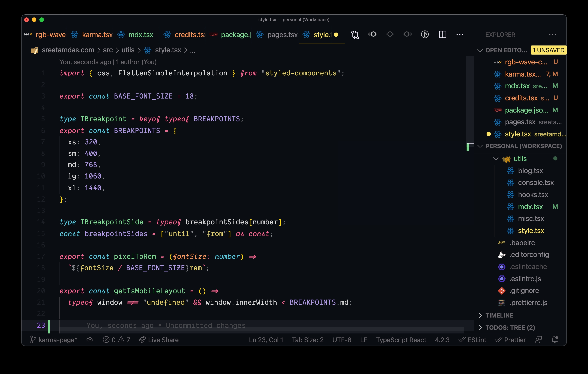Open the GitLens file history icon
588x374 pixels.
[425, 34]
